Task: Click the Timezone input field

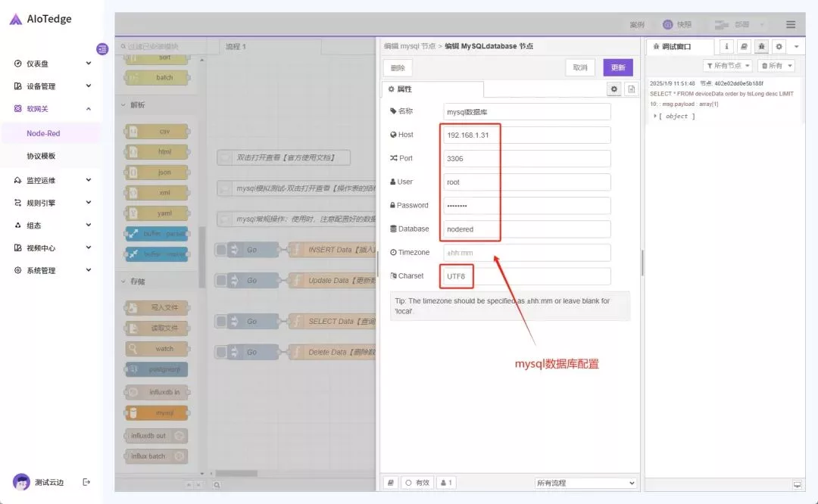Action: pyautogui.click(x=526, y=253)
